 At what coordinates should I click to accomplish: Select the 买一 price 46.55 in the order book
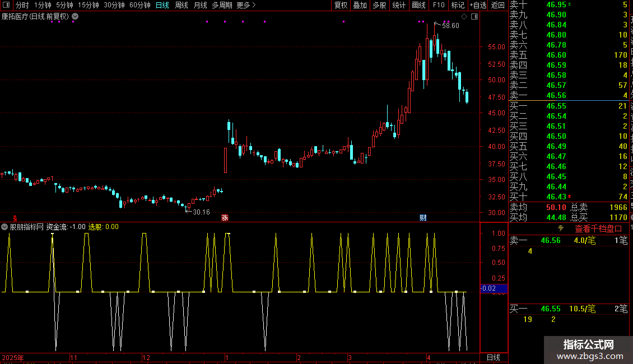(556, 106)
